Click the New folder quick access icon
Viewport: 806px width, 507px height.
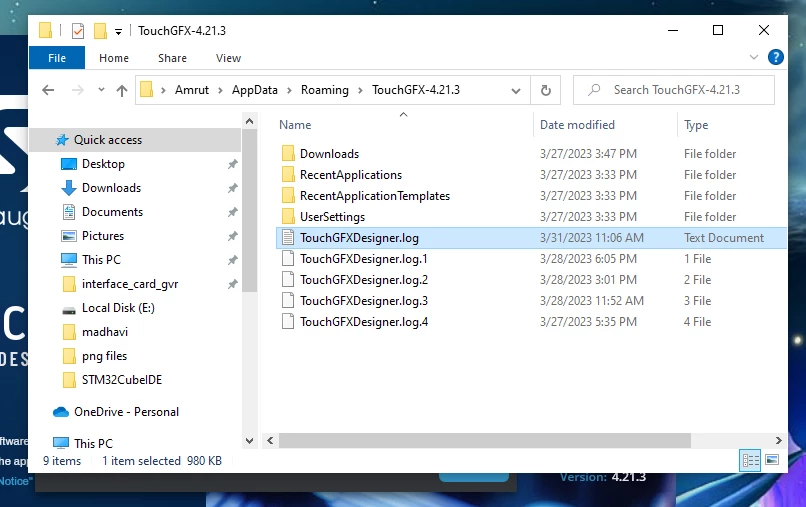tap(100, 31)
